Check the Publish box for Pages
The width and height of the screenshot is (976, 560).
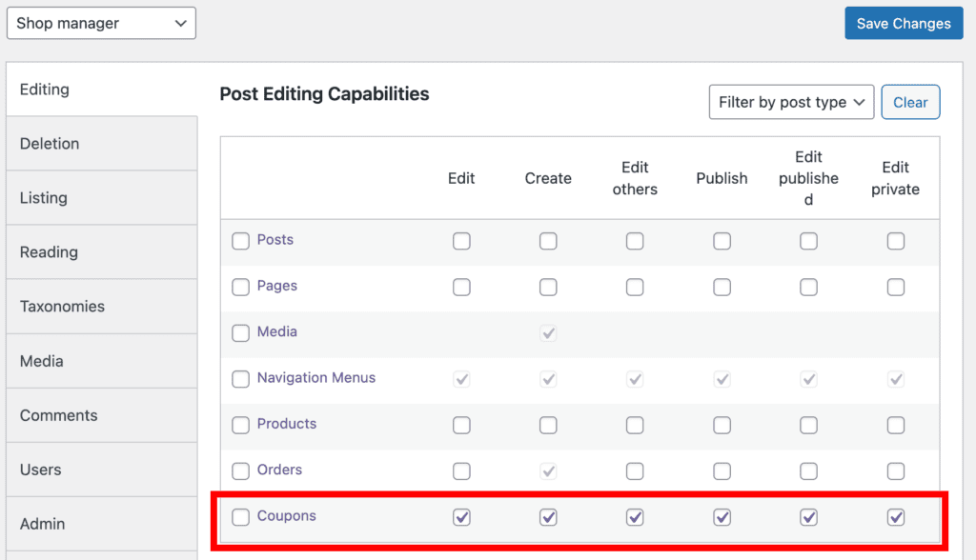tap(722, 287)
